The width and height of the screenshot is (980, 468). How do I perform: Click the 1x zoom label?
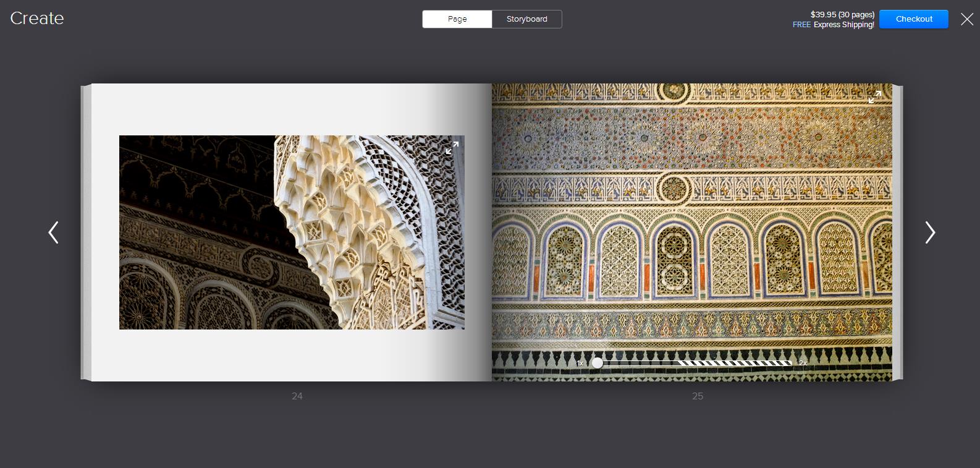pyautogui.click(x=580, y=364)
